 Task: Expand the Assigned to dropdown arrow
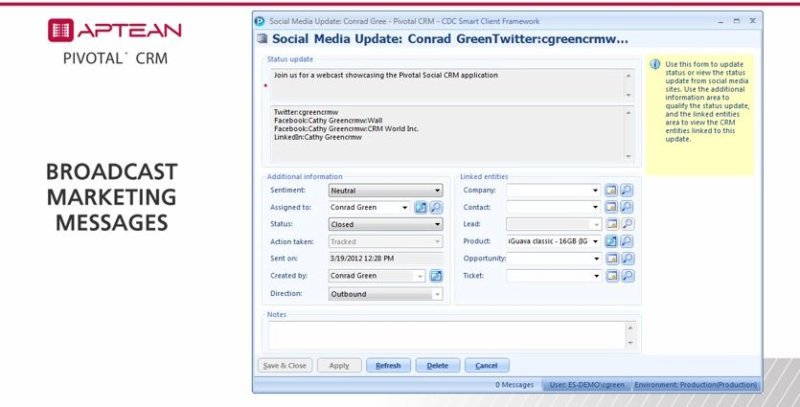404,207
